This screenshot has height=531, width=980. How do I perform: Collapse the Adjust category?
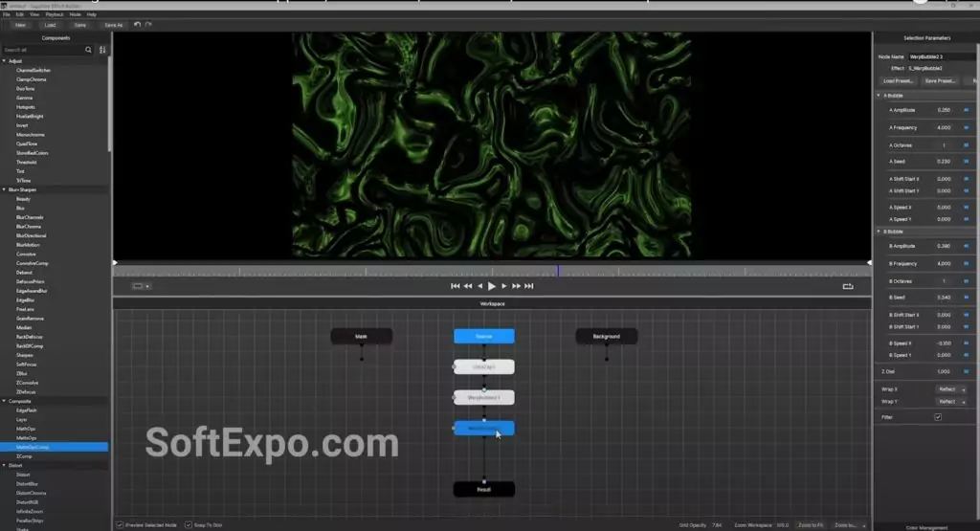point(5,61)
